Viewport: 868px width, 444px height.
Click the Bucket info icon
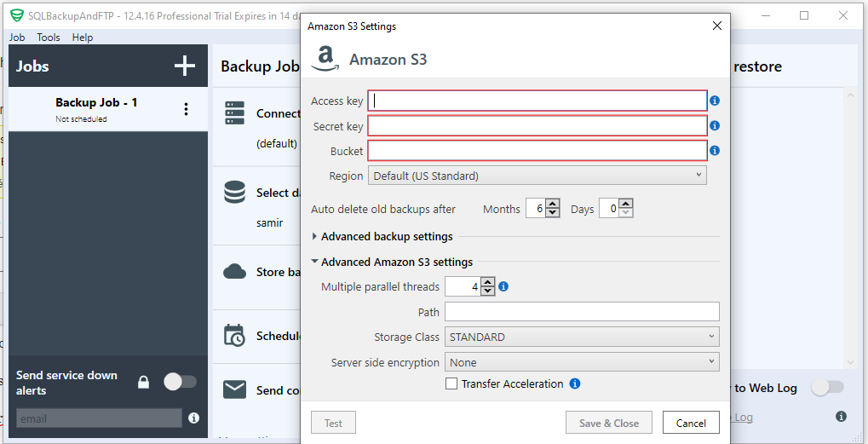(715, 151)
